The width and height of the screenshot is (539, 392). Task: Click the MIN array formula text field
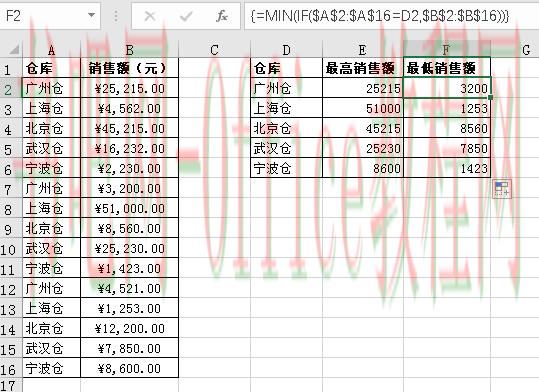click(x=391, y=15)
